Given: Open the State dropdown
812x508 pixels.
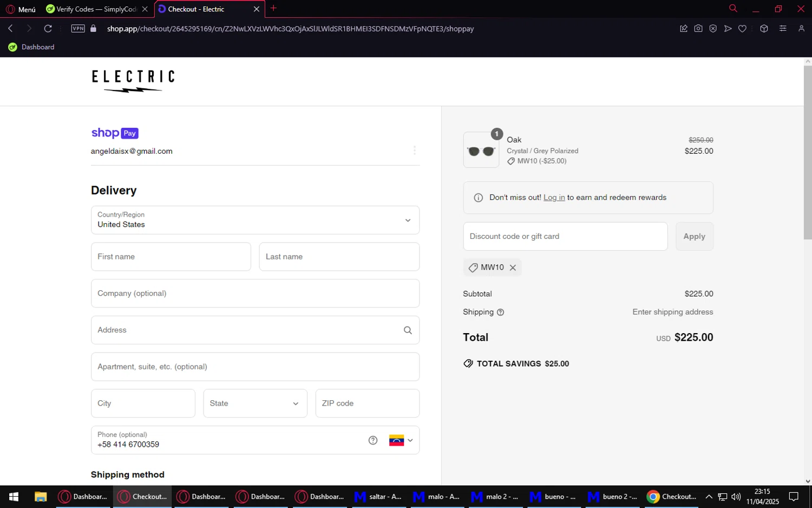Looking at the screenshot, I should coord(255,403).
